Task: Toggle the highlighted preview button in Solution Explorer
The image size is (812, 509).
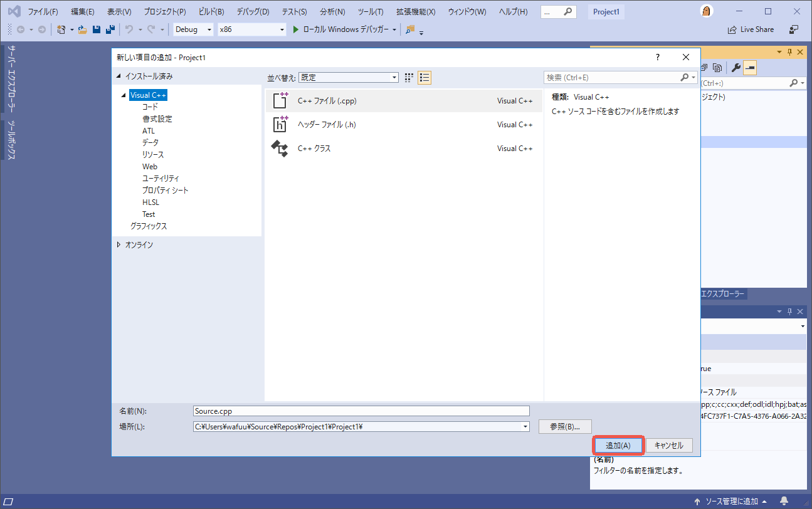Action: click(x=751, y=68)
